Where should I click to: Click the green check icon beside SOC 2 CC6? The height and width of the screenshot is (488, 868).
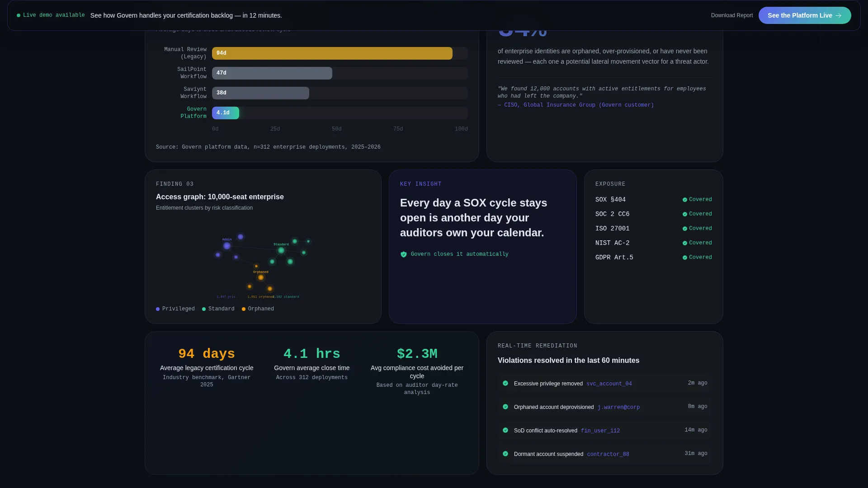tap(685, 214)
